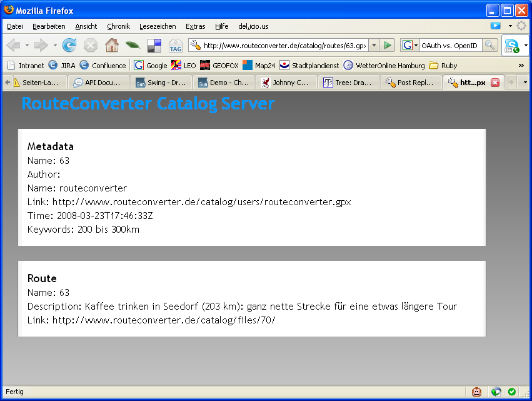Open the Chronik menu
This screenshot has height=401, width=532.
[x=118, y=26]
